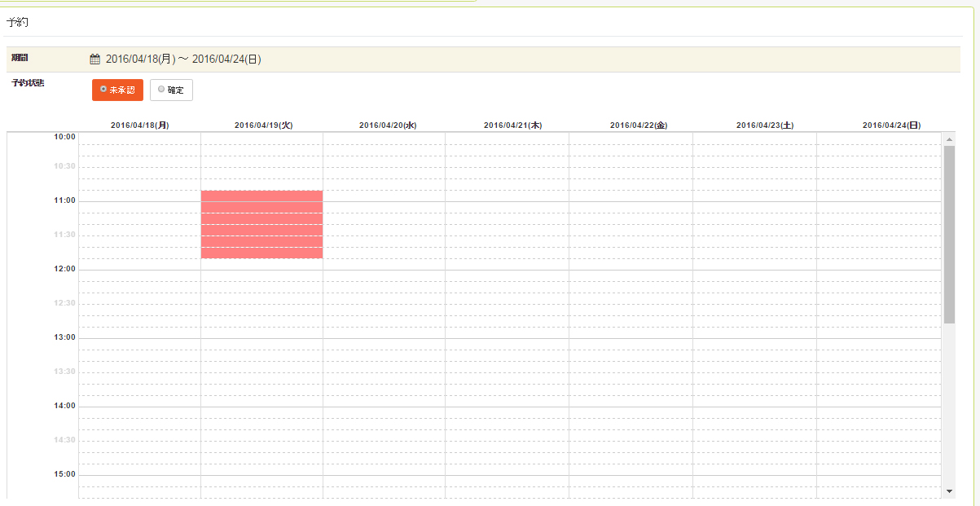Select the 確定 radio option
Image resolution: width=980 pixels, height=506 pixels.
[171, 90]
